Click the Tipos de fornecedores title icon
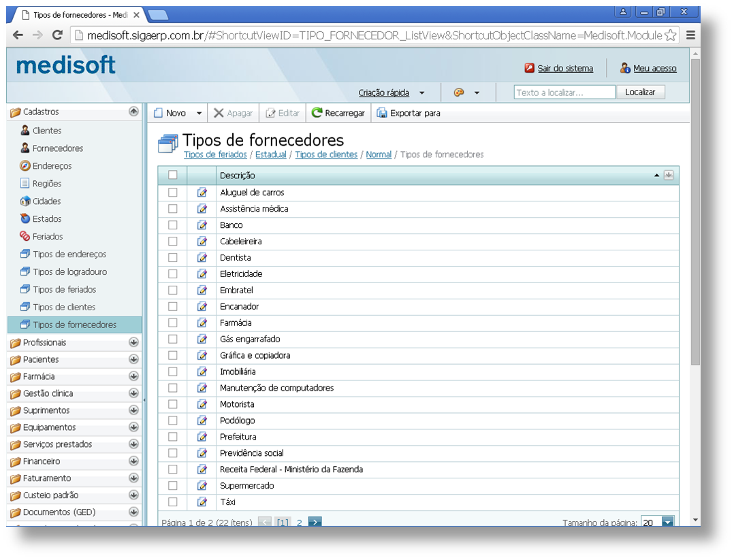734x560 pixels. [x=168, y=144]
